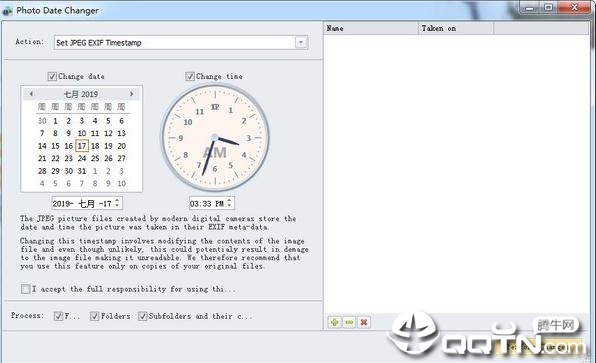Select day 17 in the calendar

click(82, 146)
